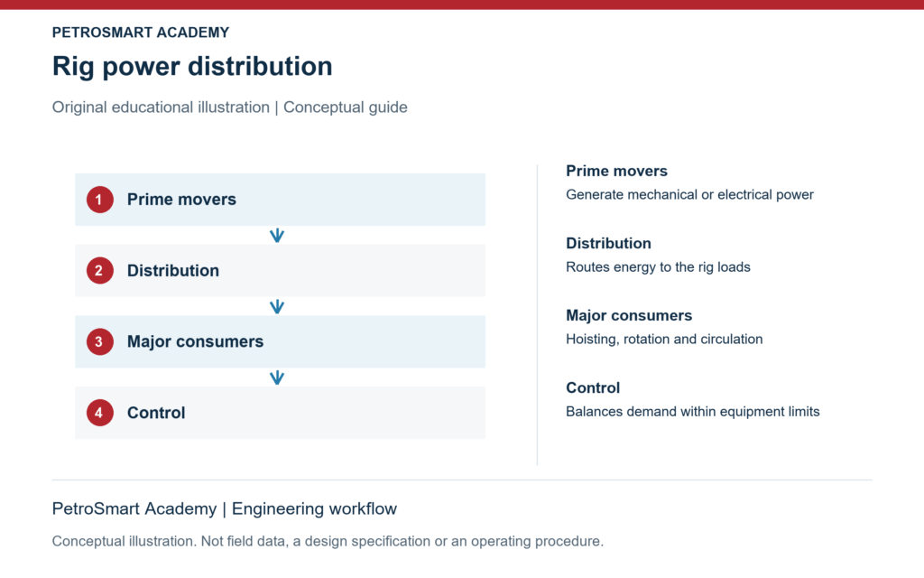
Task: Click the 'Distribution' heading in right panel
Action: click(x=608, y=243)
